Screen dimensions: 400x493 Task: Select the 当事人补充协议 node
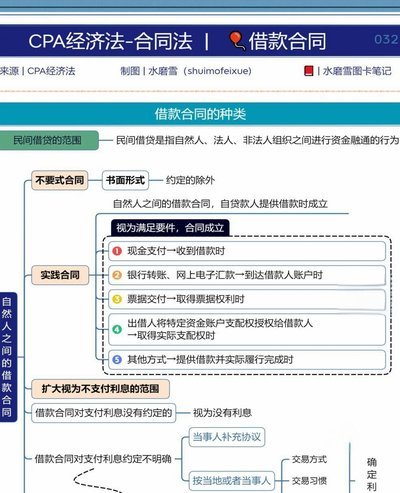[227, 437]
